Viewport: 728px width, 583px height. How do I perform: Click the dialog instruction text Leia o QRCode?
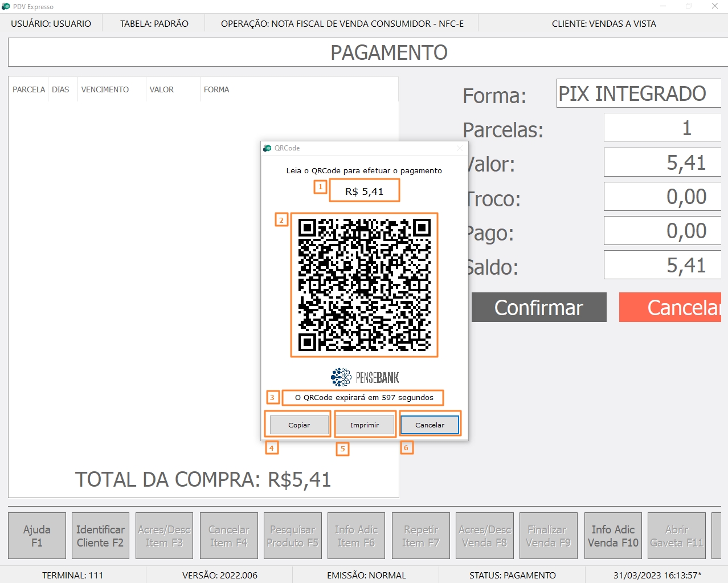coord(364,170)
